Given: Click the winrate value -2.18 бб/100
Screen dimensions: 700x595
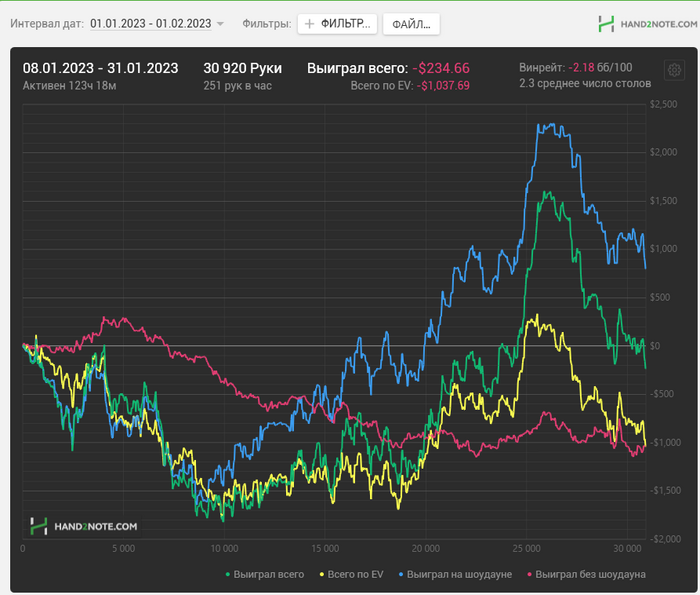Looking at the screenshot, I should (600, 67).
